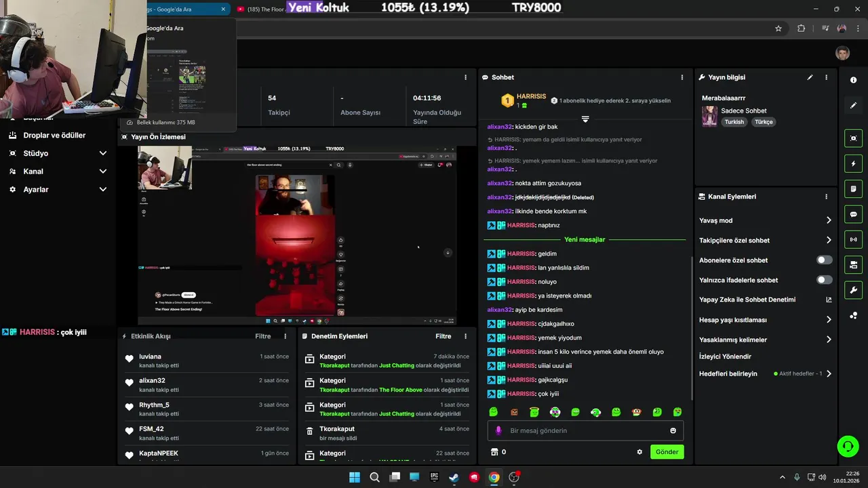
Task: Bookmark page with browser star icon
Action: (x=778, y=28)
